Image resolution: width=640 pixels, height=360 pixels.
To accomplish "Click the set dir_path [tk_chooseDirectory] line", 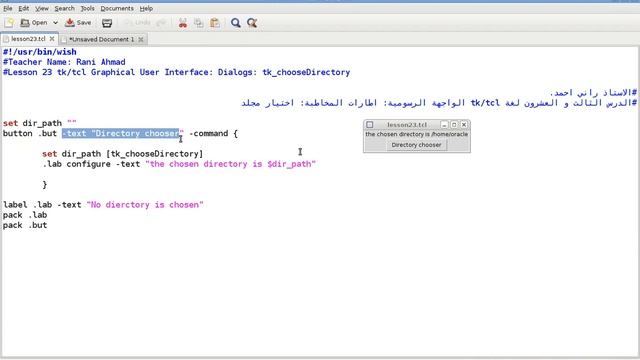I will tap(122, 154).
